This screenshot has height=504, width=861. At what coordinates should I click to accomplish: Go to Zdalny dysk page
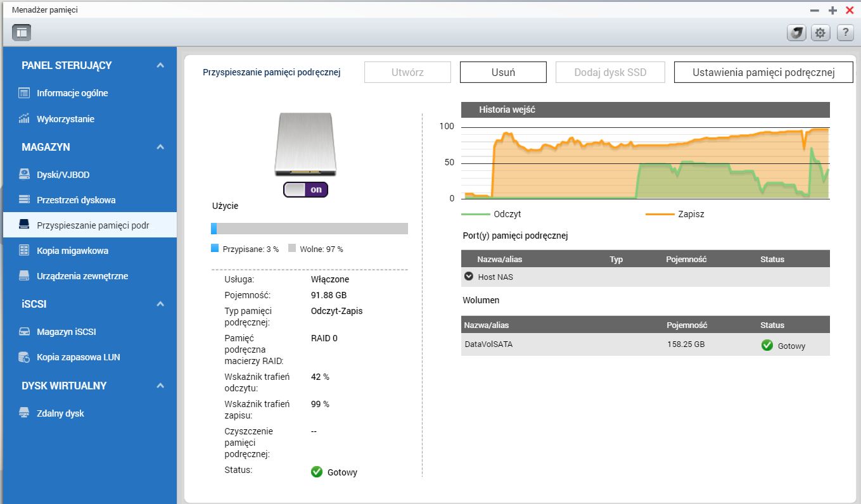coord(60,413)
